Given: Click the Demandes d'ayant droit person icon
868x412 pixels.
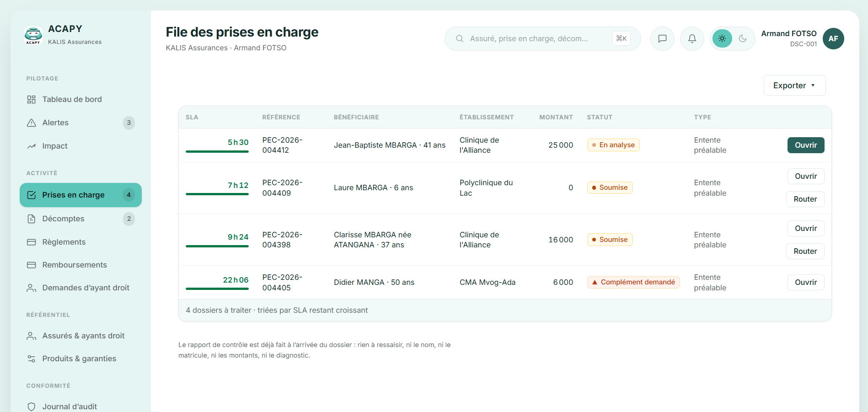Looking at the screenshot, I should 31,288.
